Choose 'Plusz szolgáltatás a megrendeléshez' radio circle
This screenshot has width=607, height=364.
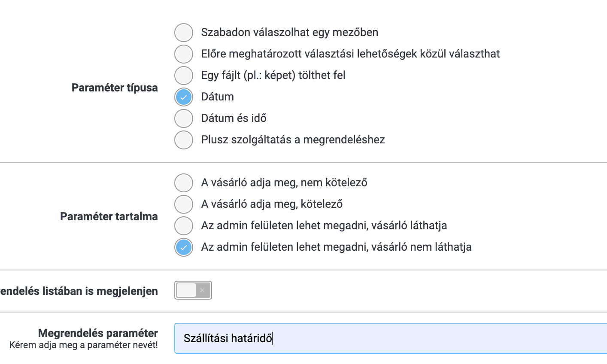pyautogui.click(x=184, y=140)
